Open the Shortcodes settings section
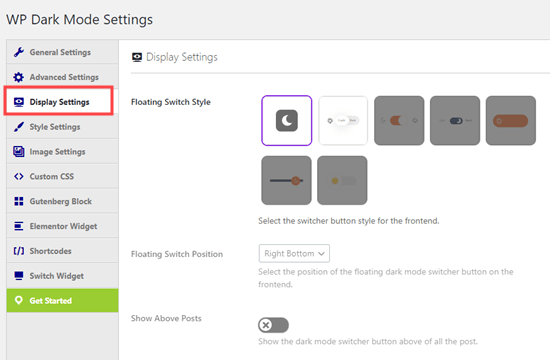The height and width of the screenshot is (360, 550). coord(62,251)
